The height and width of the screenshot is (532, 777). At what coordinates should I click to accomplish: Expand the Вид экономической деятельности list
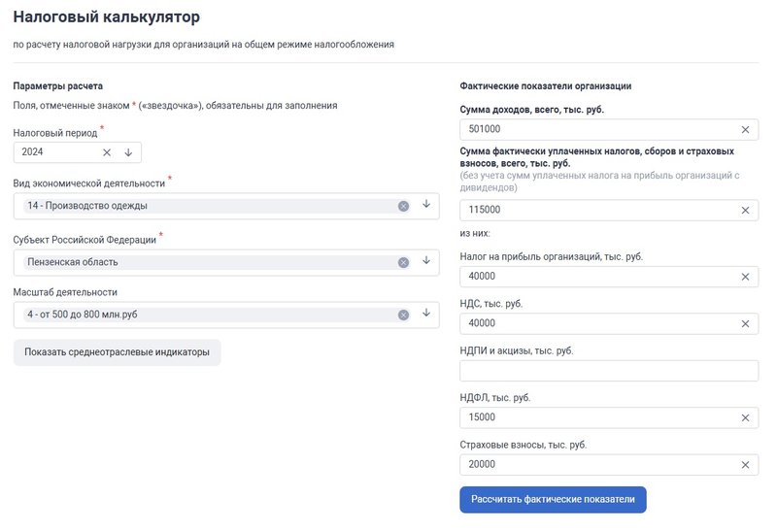[425, 205]
